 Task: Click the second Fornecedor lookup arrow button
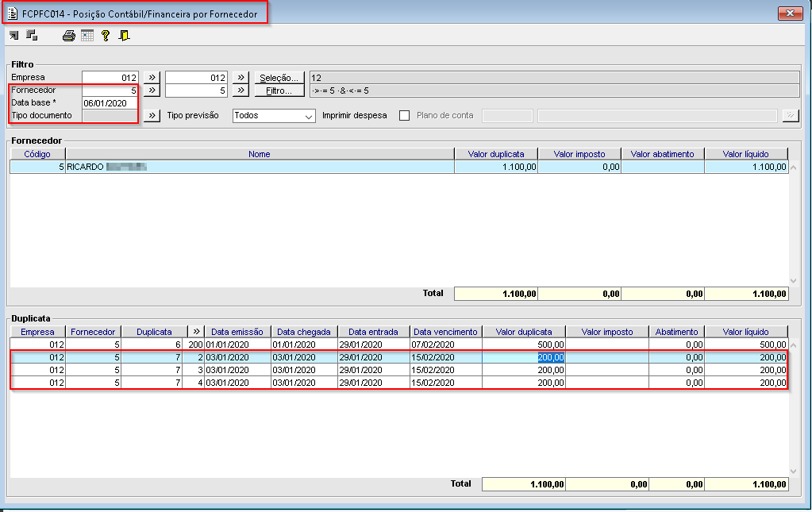pyautogui.click(x=241, y=90)
